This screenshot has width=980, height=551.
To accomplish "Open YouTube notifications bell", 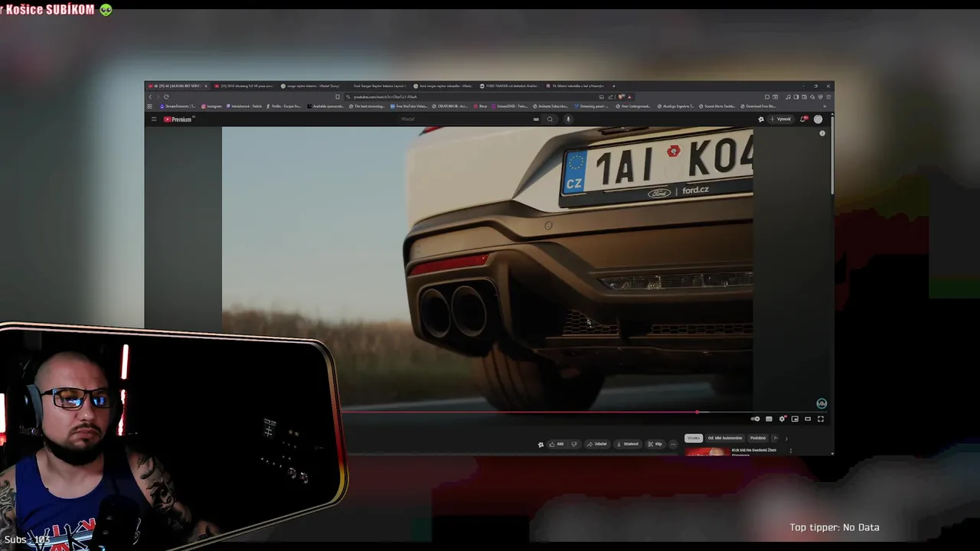I will (x=803, y=119).
